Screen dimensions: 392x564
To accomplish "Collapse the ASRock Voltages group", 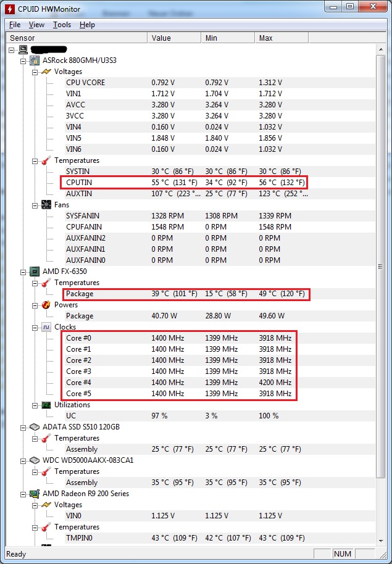I will 35,72.
